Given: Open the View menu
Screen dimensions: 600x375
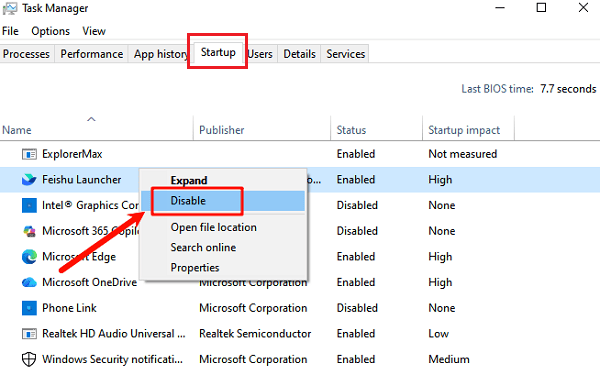Looking at the screenshot, I should coord(94,31).
